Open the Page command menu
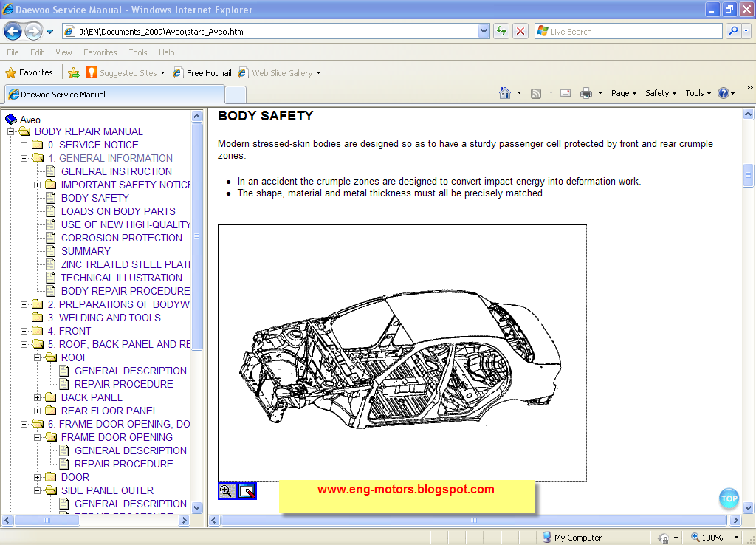This screenshot has height=545, width=756. point(624,93)
